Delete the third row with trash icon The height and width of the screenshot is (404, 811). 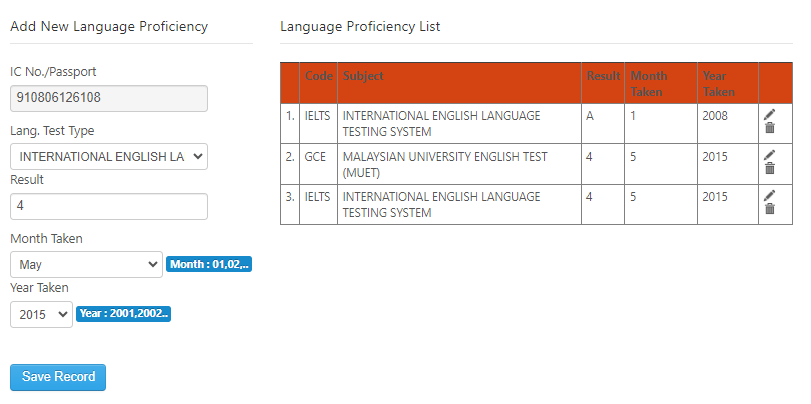point(769,209)
